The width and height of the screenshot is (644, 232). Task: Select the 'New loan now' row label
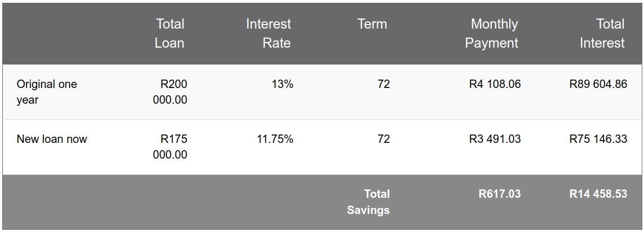point(52,139)
